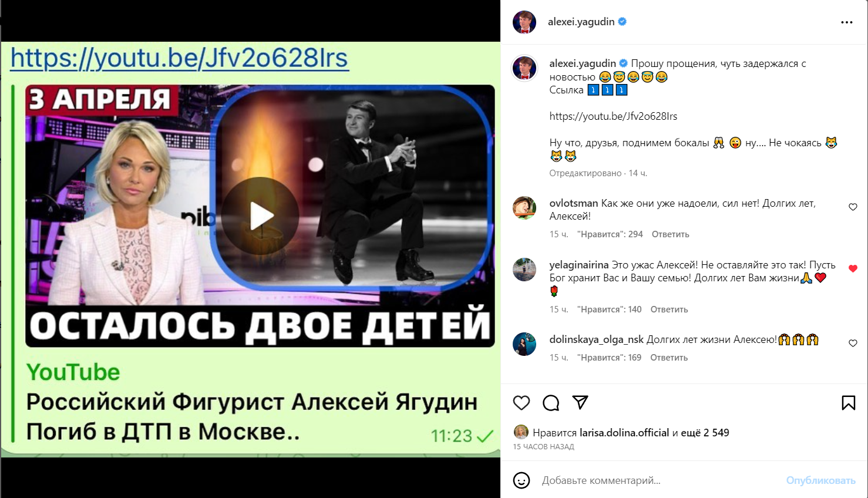Open comments via the speech bubble icon
Viewport: 868px width, 498px height.
pos(551,403)
